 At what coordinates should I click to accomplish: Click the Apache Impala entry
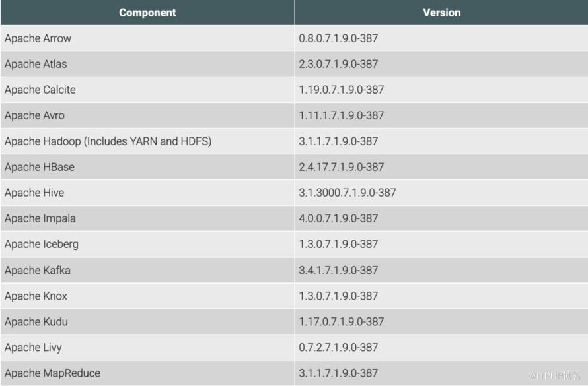click(40, 218)
